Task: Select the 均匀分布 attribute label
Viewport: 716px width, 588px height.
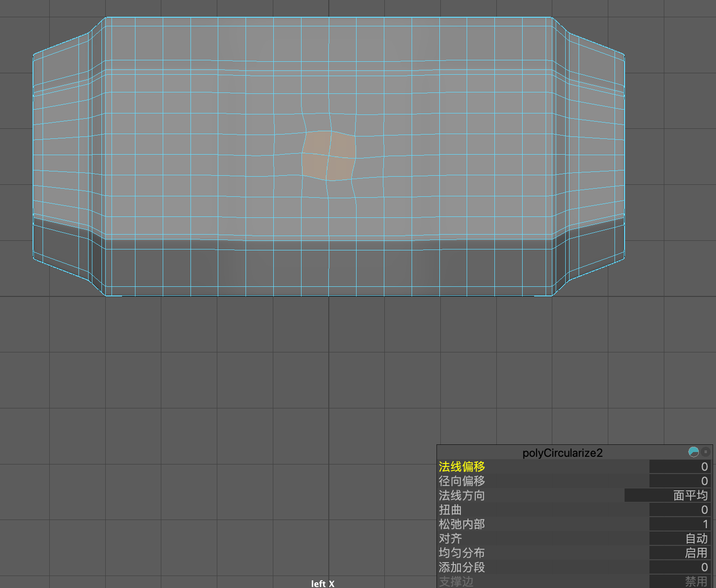Action: 462,553
